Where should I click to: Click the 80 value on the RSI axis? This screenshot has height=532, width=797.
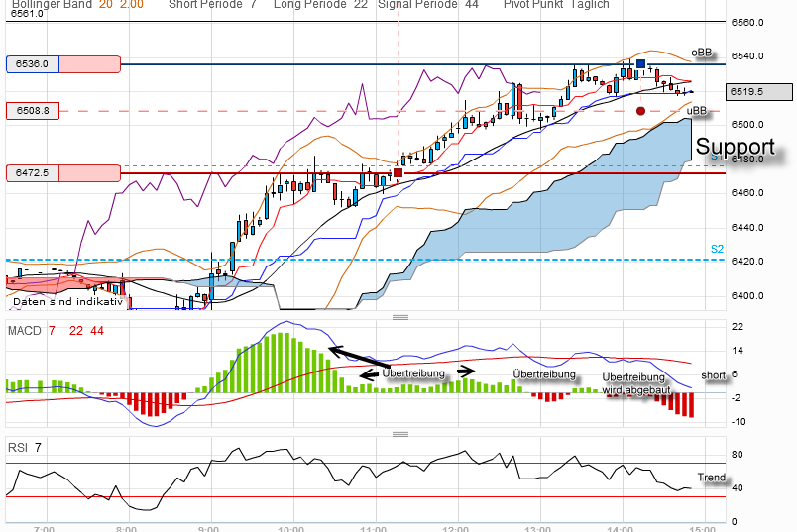(x=737, y=455)
